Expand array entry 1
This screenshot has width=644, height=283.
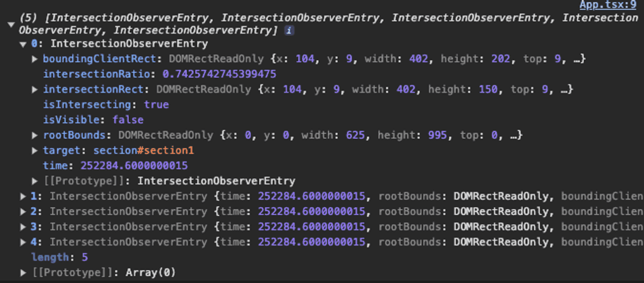[23, 196]
